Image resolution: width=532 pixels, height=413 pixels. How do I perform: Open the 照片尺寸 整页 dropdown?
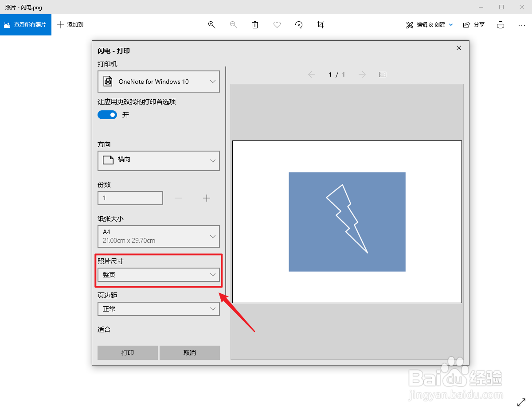[x=159, y=275]
